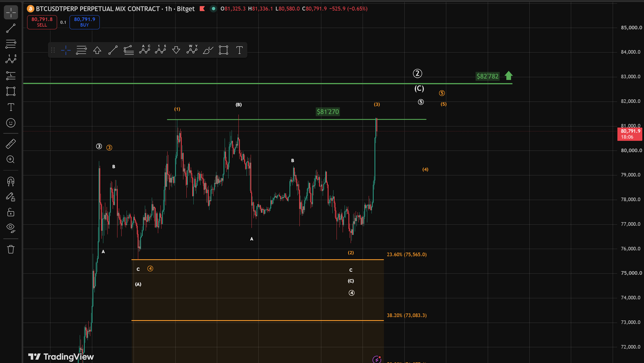Click the TradingView logo

[x=61, y=357]
